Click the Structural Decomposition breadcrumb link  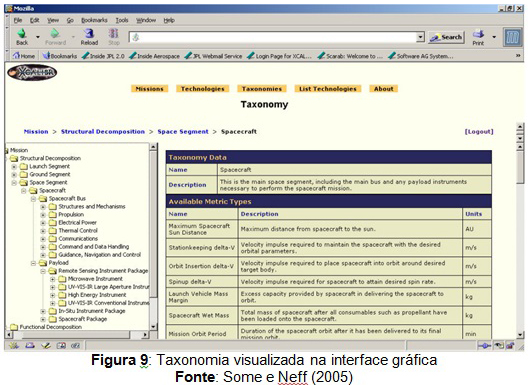coord(103,132)
